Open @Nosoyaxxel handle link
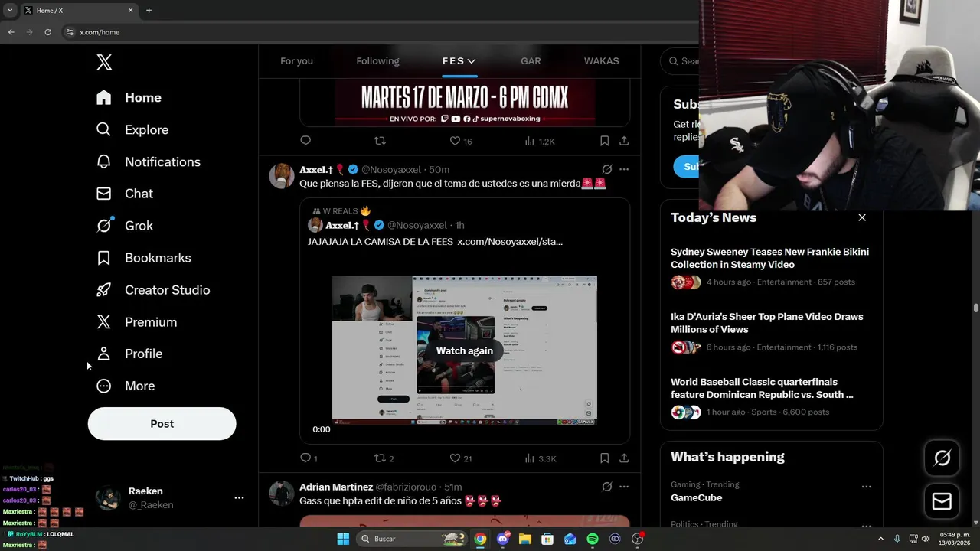Viewport: 980px width, 551px height. 391,169
